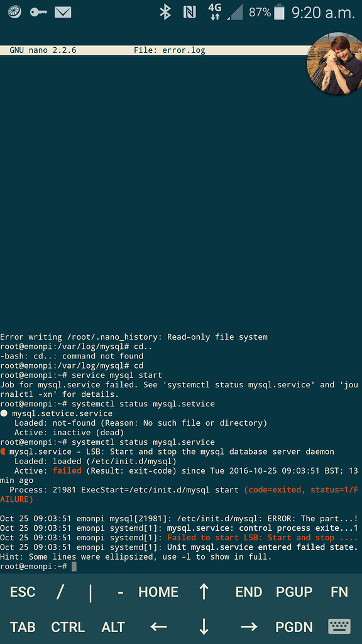
Task: Tap the right arrow key
Action: (x=249, y=627)
